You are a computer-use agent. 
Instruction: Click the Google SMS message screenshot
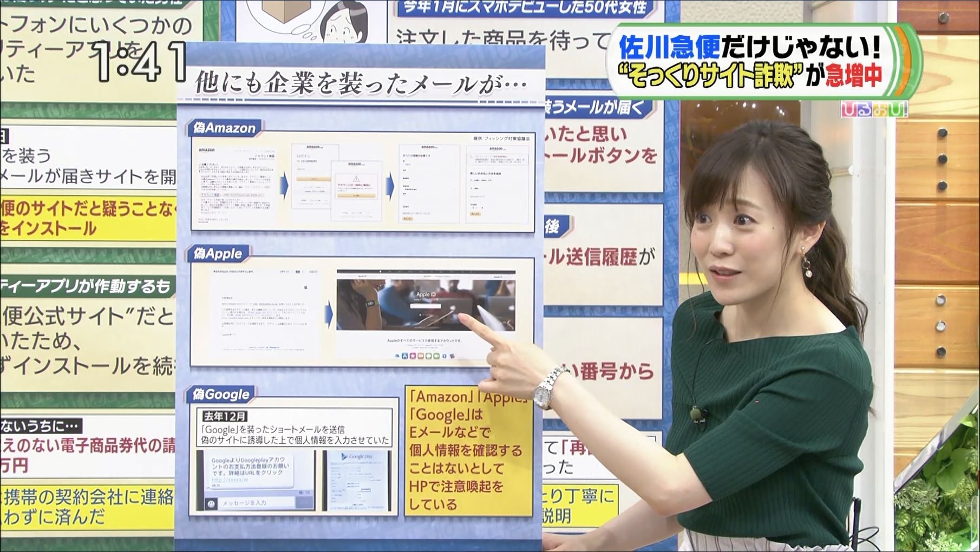point(256,481)
